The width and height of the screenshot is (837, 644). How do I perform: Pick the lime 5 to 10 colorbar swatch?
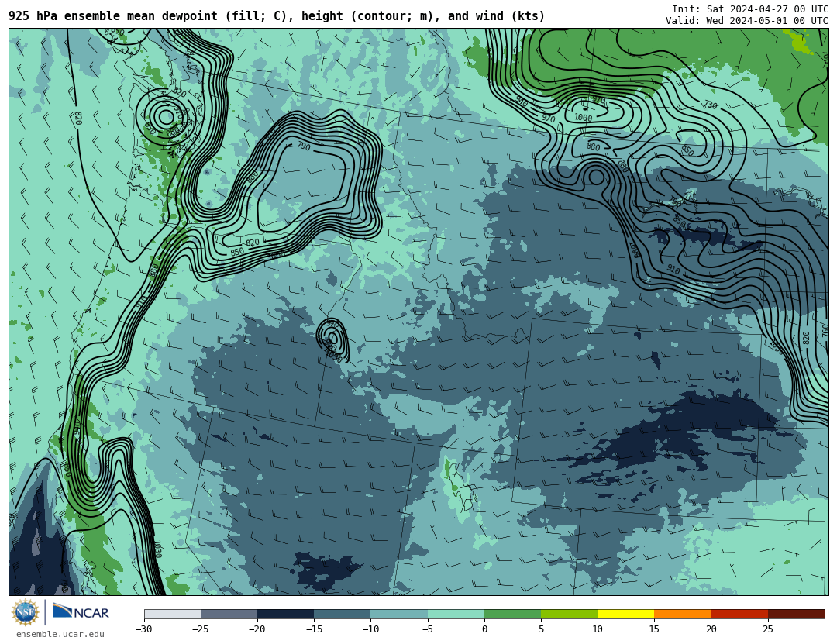pos(569,614)
